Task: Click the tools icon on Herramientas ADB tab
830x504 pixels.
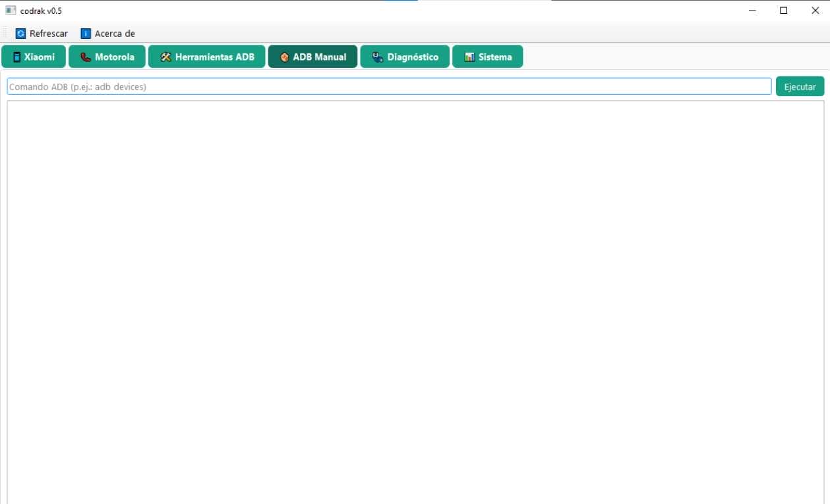Action: [163, 57]
